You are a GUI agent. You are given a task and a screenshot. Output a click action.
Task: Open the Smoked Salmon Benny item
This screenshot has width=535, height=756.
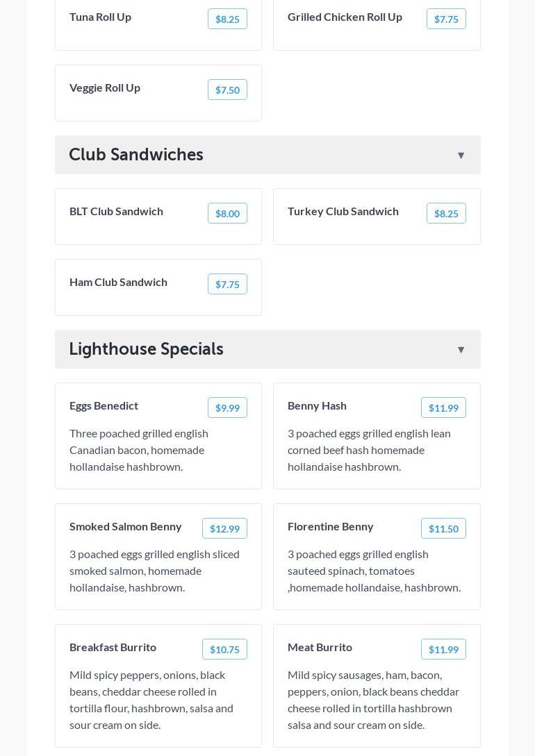pyautogui.click(x=125, y=526)
